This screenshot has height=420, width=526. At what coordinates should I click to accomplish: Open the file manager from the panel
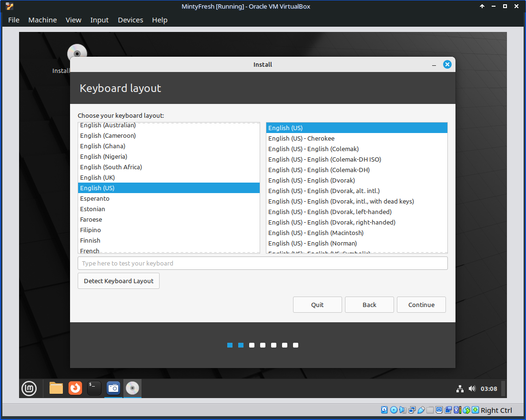tap(56, 388)
